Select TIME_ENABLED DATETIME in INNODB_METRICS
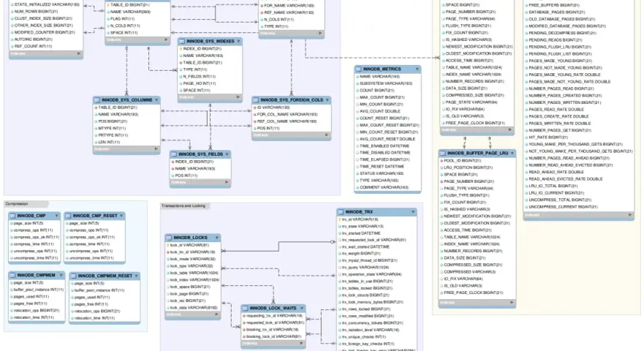Screen dimensions: 644x351 pos(384,146)
